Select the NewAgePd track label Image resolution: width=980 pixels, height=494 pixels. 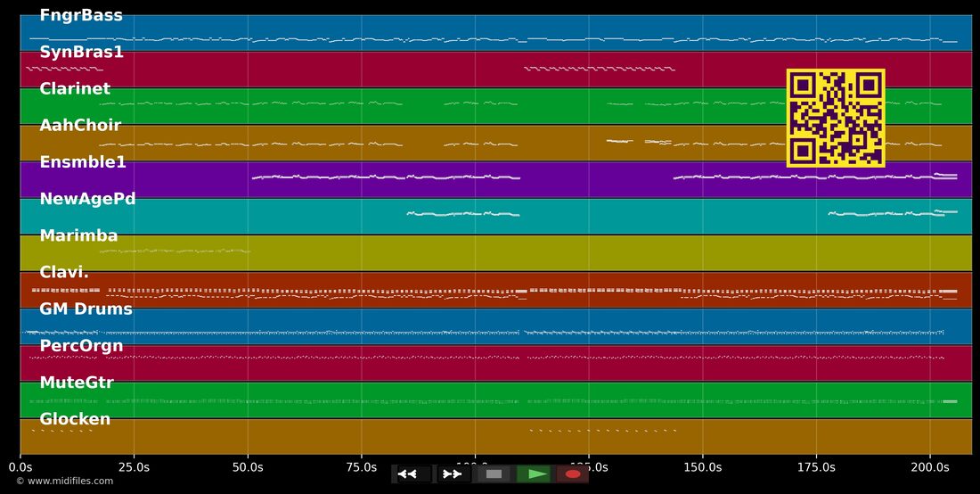[87, 199]
